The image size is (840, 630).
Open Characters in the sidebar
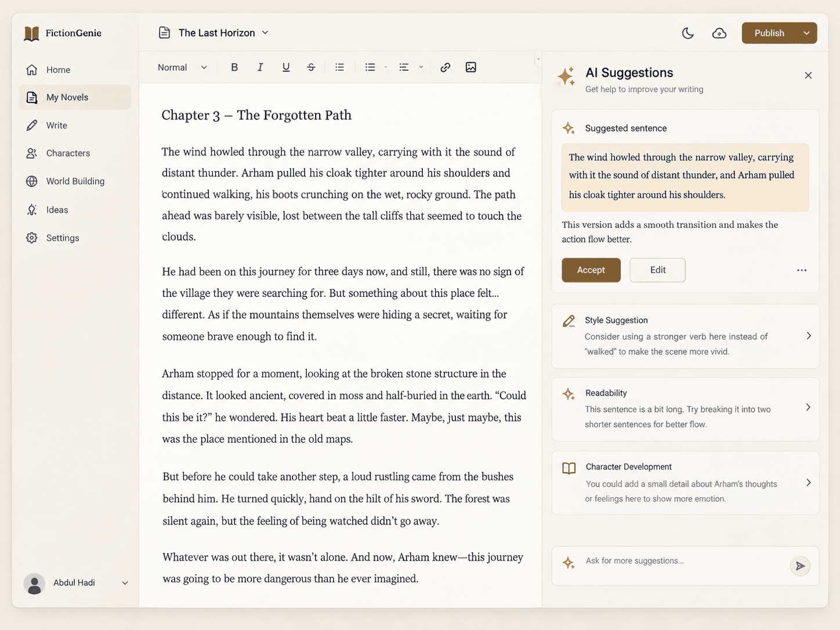point(75,153)
